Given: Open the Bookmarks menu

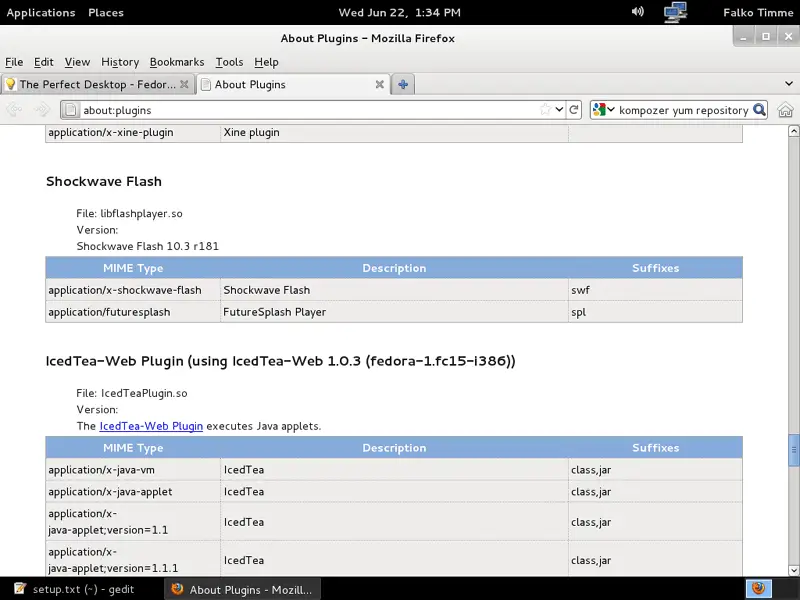Looking at the screenshot, I should click(177, 62).
